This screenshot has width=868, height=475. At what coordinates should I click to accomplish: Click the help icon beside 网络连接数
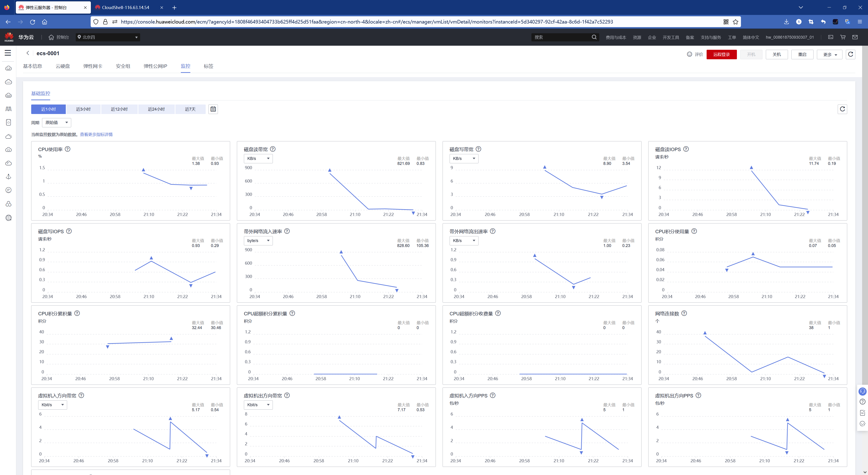684,313
